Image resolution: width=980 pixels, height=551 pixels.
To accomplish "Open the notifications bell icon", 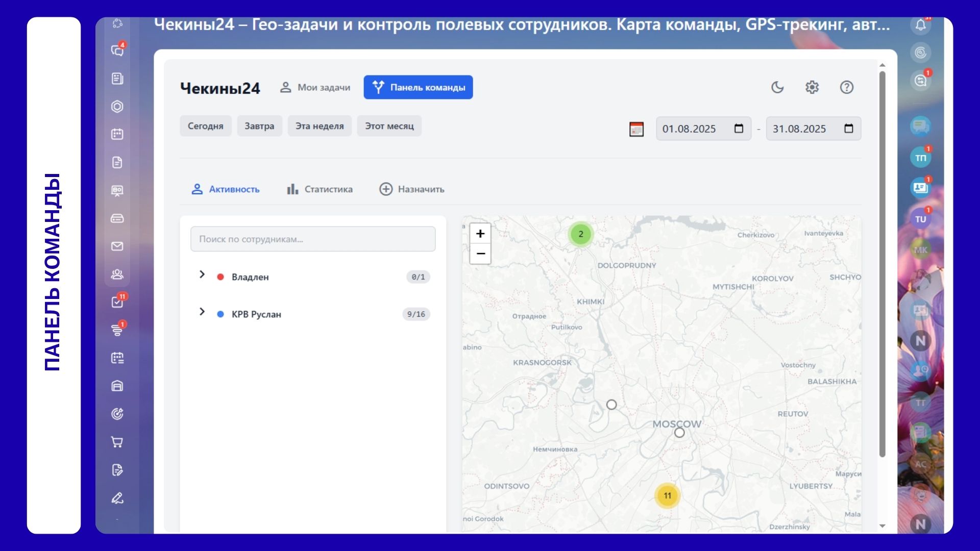I will (x=920, y=24).
